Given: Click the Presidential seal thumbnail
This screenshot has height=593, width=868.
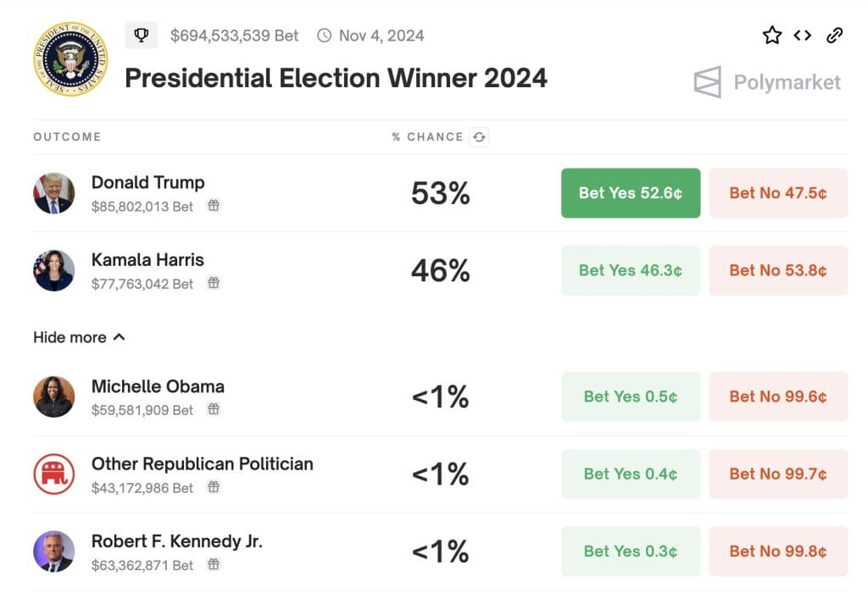Looking at the screenshot, I should [71, 59].
